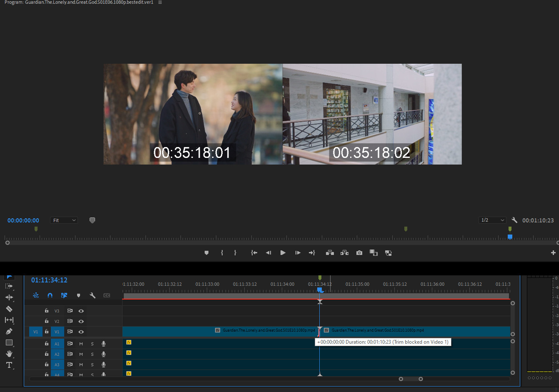The image size is (559, 392).
Task: Select the Pen tool
Action: (x=9, y=331)
